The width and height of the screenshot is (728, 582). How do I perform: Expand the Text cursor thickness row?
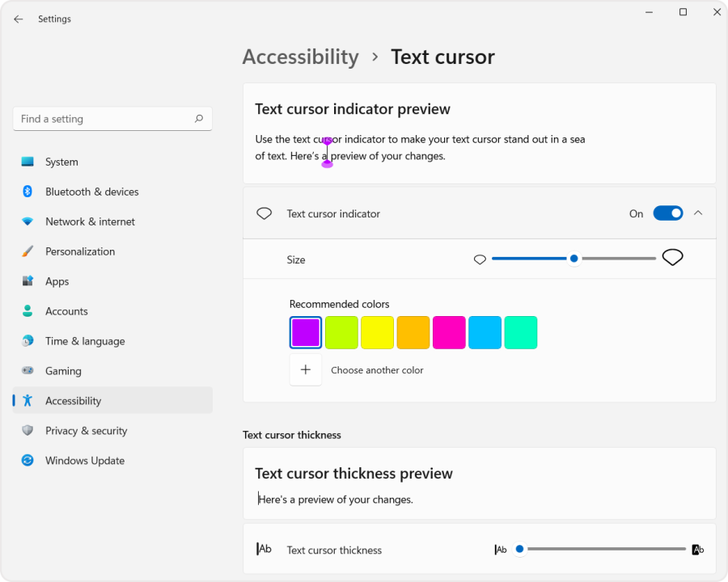point(479,550)
